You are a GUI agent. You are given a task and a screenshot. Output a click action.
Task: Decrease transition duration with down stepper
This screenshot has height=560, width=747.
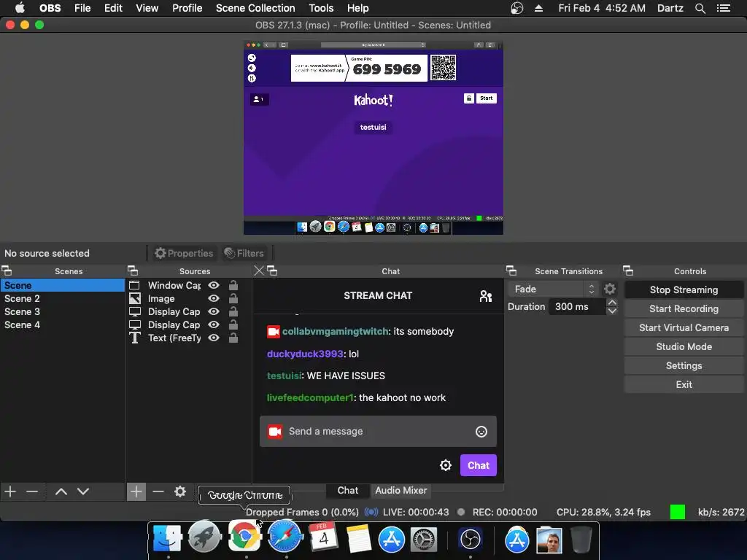point(612,311)
